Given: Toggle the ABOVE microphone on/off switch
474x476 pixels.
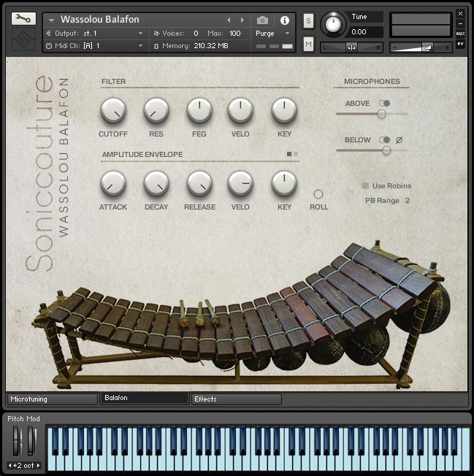Looking at the screenshot, I should pyautogui.click(x=384, y=104).
